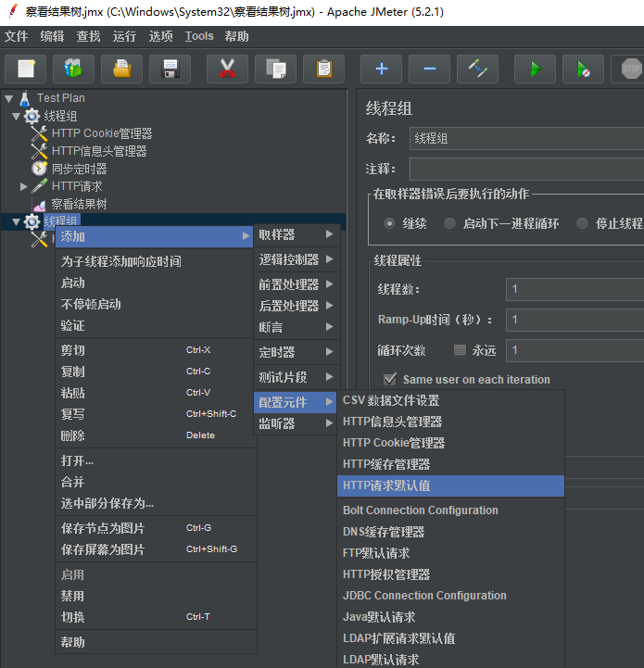Click the selected 线程组 gear icon
644x668 pixels.
point(32,221)
